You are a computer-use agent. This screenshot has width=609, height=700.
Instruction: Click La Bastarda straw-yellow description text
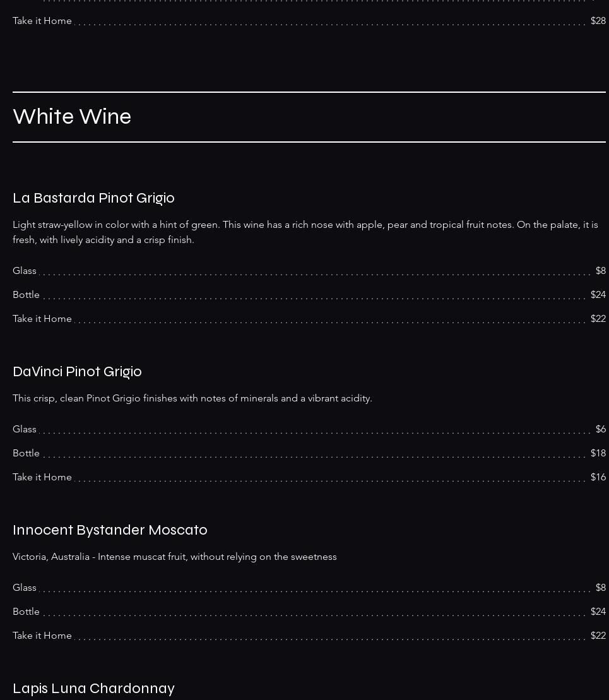click(305, 232)
